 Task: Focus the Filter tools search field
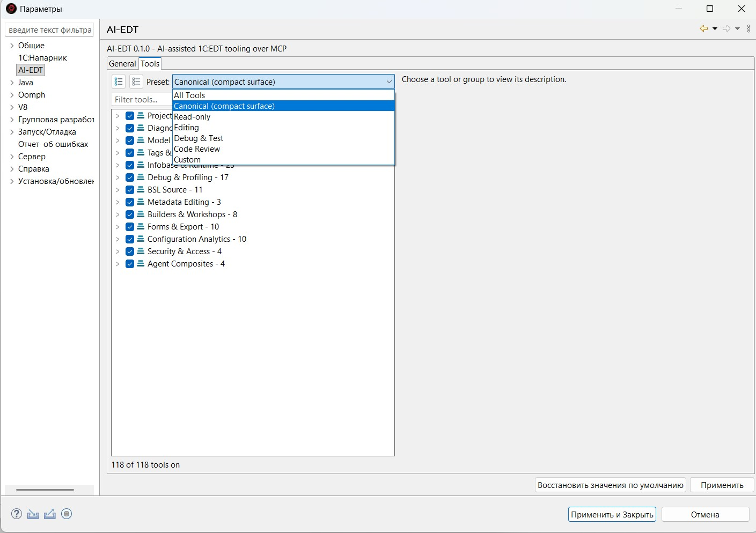click(x=142, y=100)
